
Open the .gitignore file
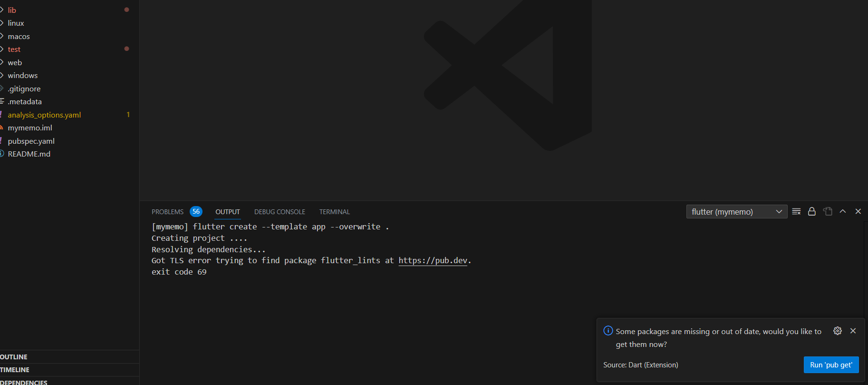click(x=69, y=89)
